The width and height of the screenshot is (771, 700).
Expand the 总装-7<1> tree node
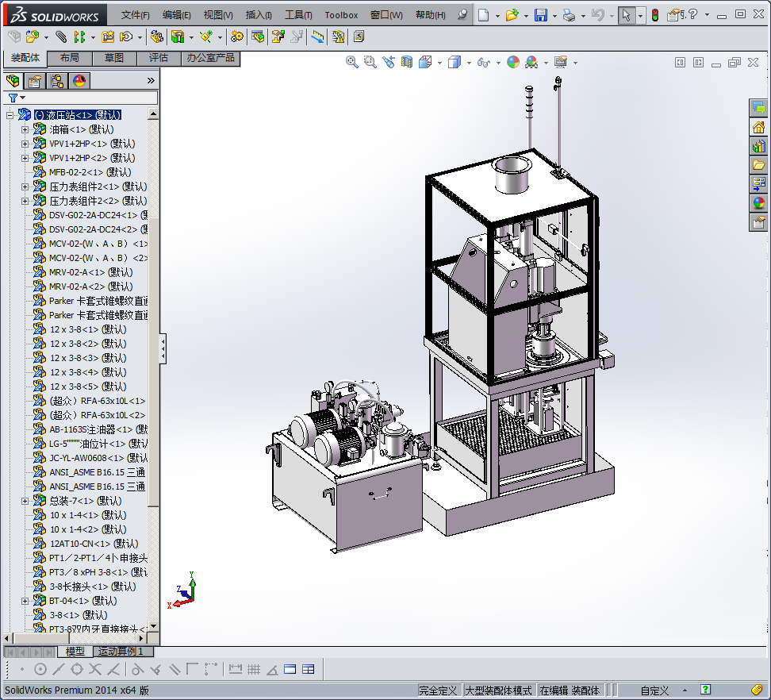point(25,501)
